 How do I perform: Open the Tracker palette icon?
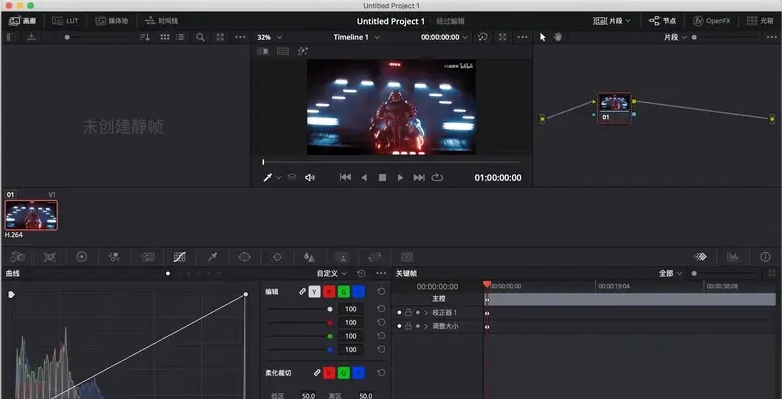click(277, 257)
